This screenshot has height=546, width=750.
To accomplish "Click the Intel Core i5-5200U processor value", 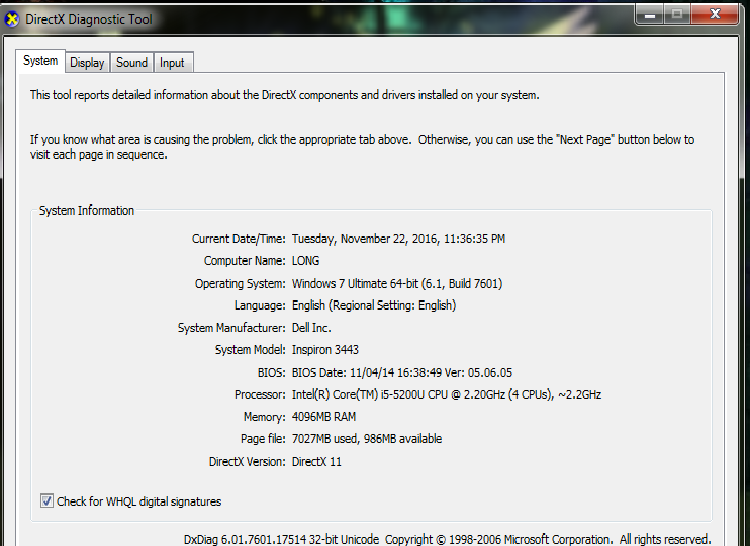I will pyautogui.click(x=446, y=394).
